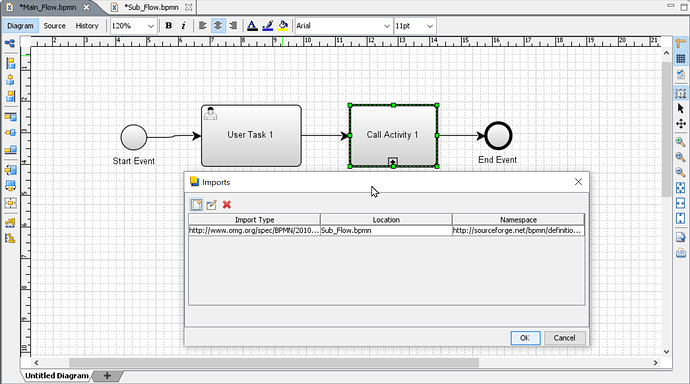Delete import with the red X icon
690x384 pixels.
point(227,205)
